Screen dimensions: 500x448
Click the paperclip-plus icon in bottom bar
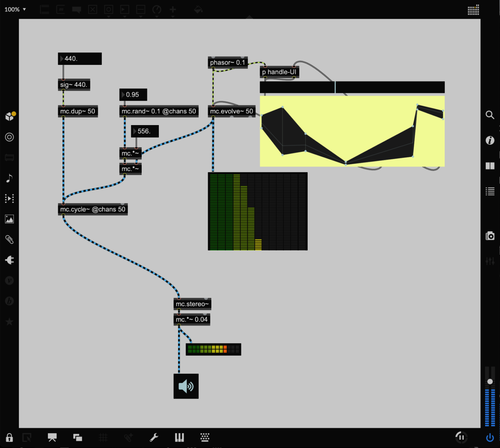coord(129,437)
